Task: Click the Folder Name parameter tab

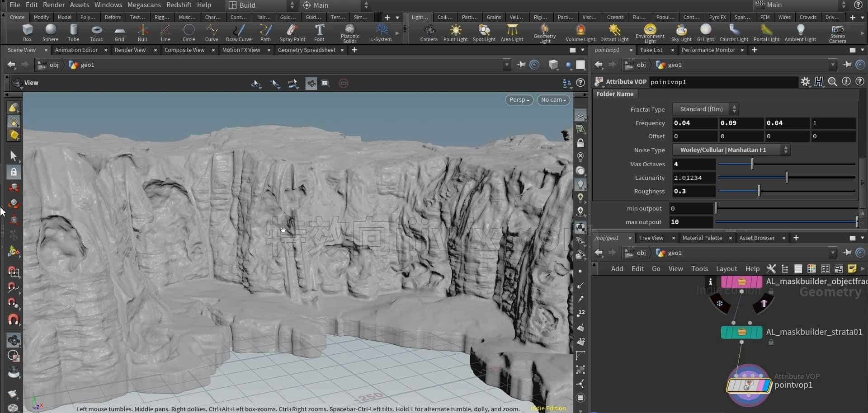Action: [x=614, y=94]
